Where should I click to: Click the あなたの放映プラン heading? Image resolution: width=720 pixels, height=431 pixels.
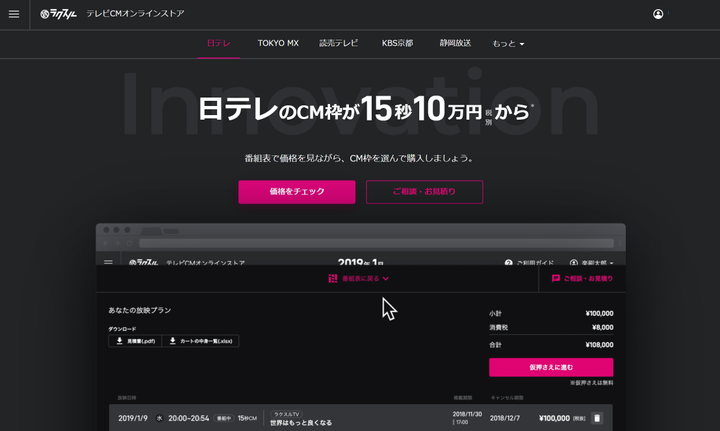(x=140, y=310)
